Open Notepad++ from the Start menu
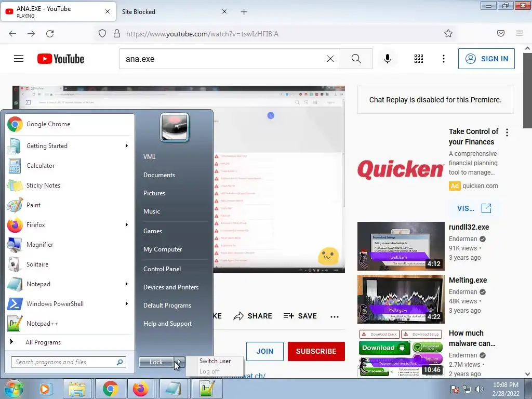 pos(70,324)
